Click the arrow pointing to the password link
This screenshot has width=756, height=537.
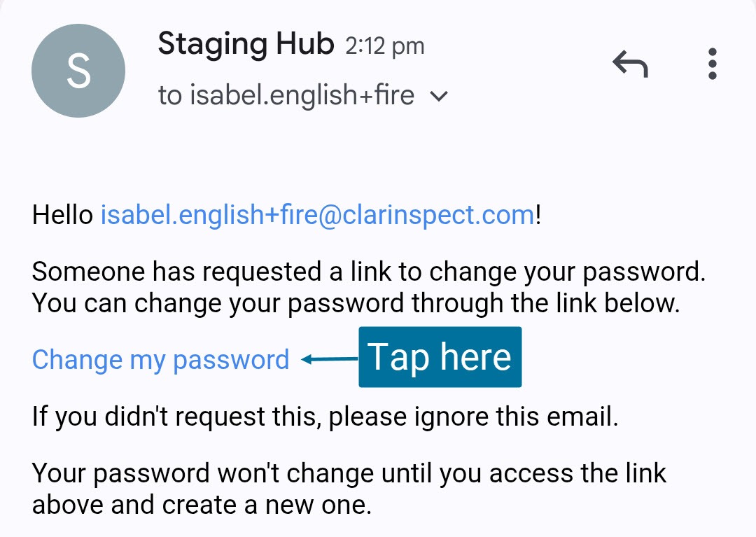[x=329, y=360]
